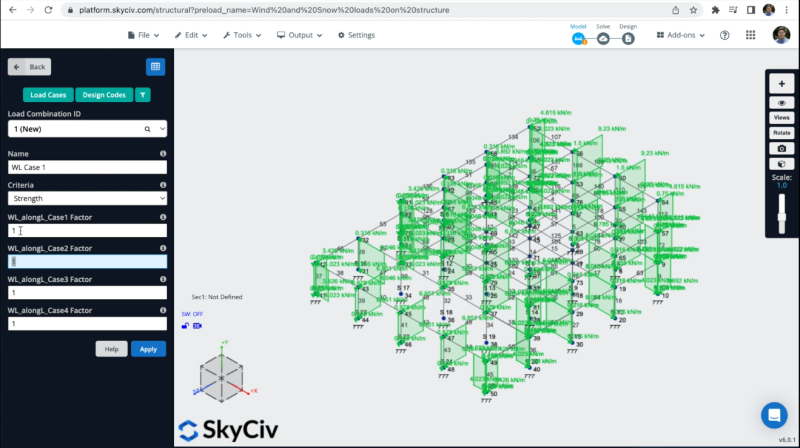Viewport: 800px width, 448px height.
Task: Click the Name input field
Action: (x=87, y=167)
